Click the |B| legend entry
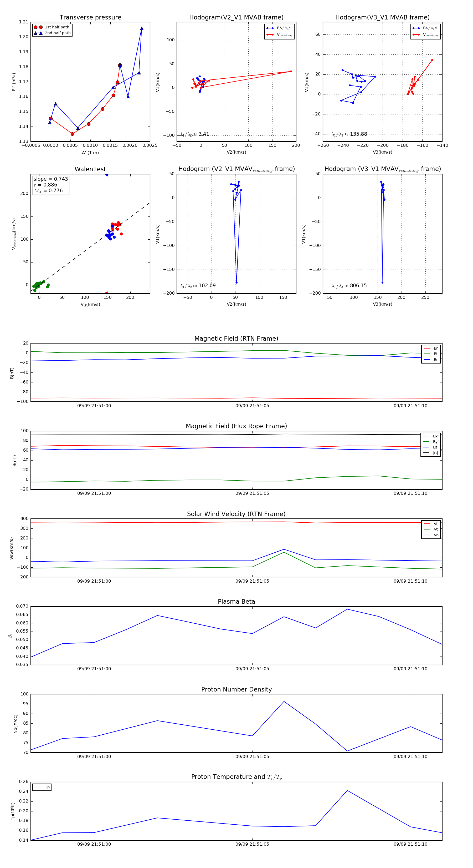Viewport: 473px width, 868px height. click(x=431, y=453)
